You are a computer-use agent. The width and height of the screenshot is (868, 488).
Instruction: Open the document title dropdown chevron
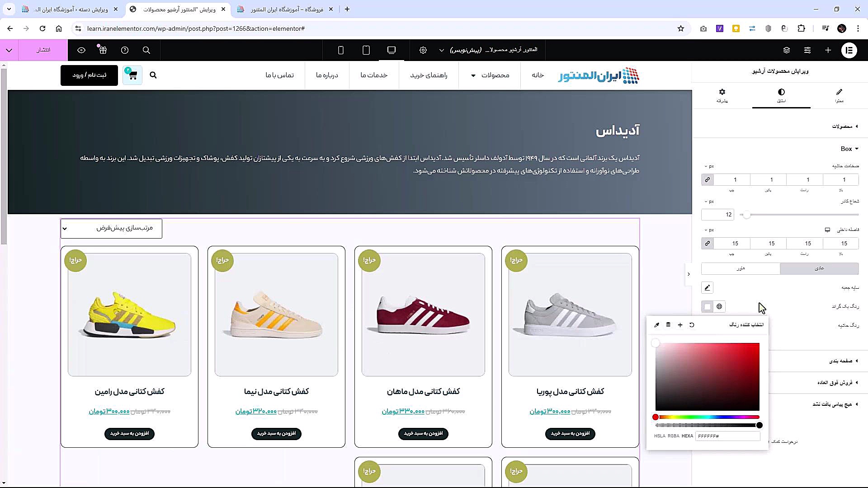click(442, 50)
